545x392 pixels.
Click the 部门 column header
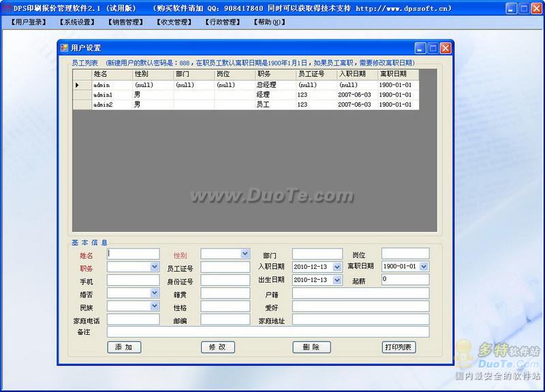[194, 74]
